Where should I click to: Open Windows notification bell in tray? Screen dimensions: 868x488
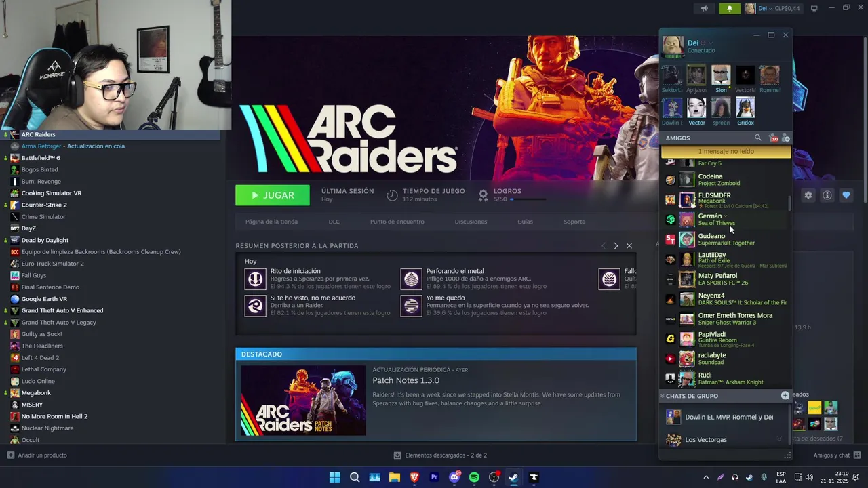(856, 477)
